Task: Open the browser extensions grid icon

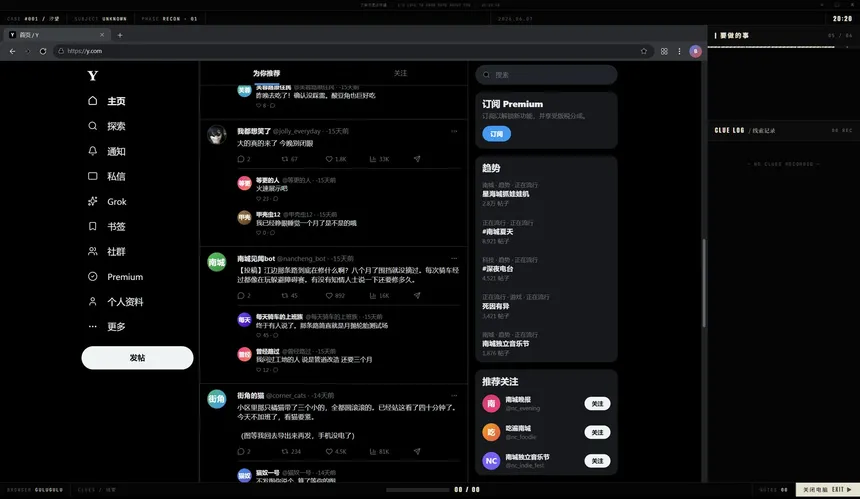Action: point(664,51)
